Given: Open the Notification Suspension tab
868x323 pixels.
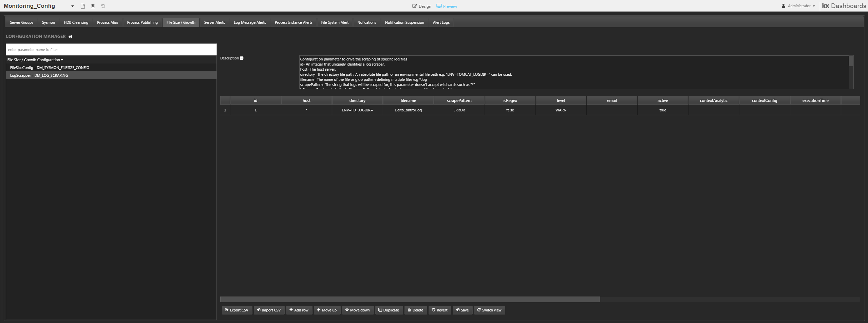Looking at the screenshot, I should [x=404, y=22].
